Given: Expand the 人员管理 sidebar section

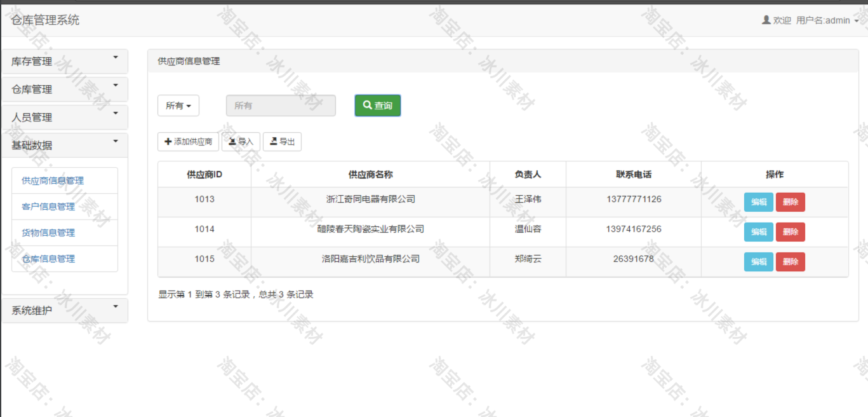Looking at the screenshot, I should pyautogui.click(x=65, y=118).
